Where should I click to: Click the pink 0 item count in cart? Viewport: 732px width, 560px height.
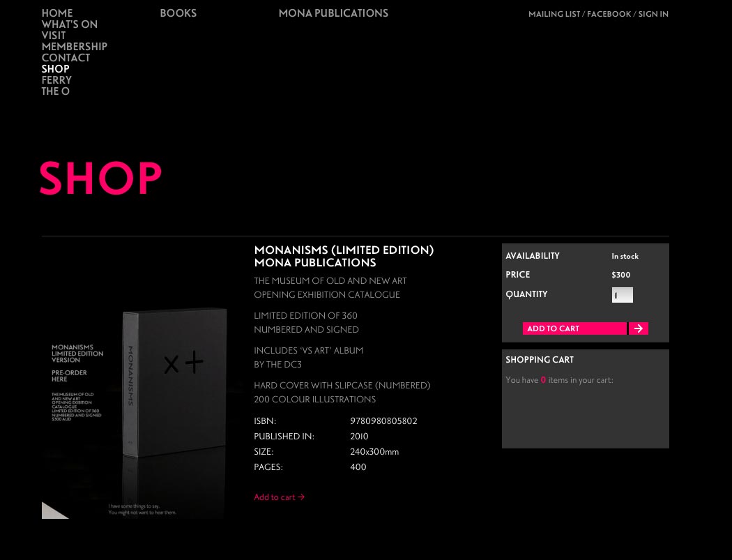click(543, 379)
